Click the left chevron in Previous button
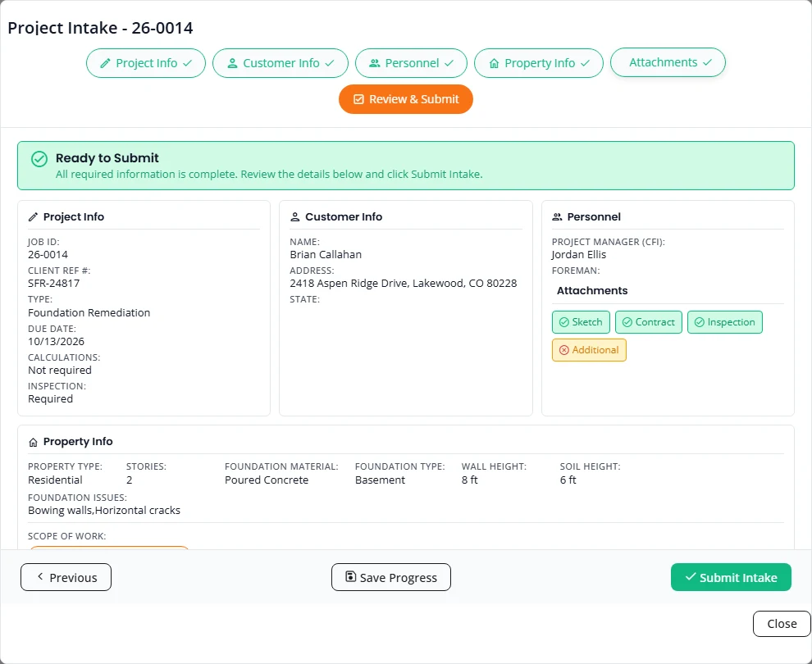Image resolution: width=812 pixels, height=664 pixels. tap(40, 576)
